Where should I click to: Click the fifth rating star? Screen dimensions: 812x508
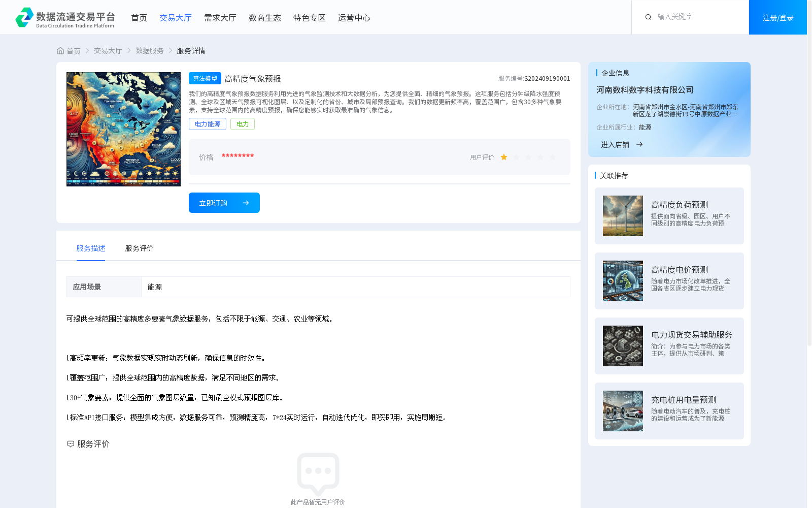click(553, 157)
